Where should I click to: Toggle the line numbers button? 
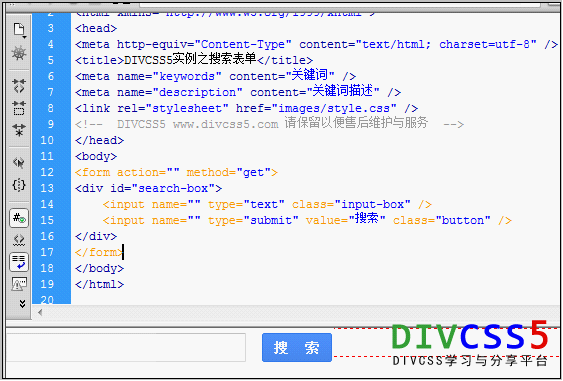[x=19, y=218]
